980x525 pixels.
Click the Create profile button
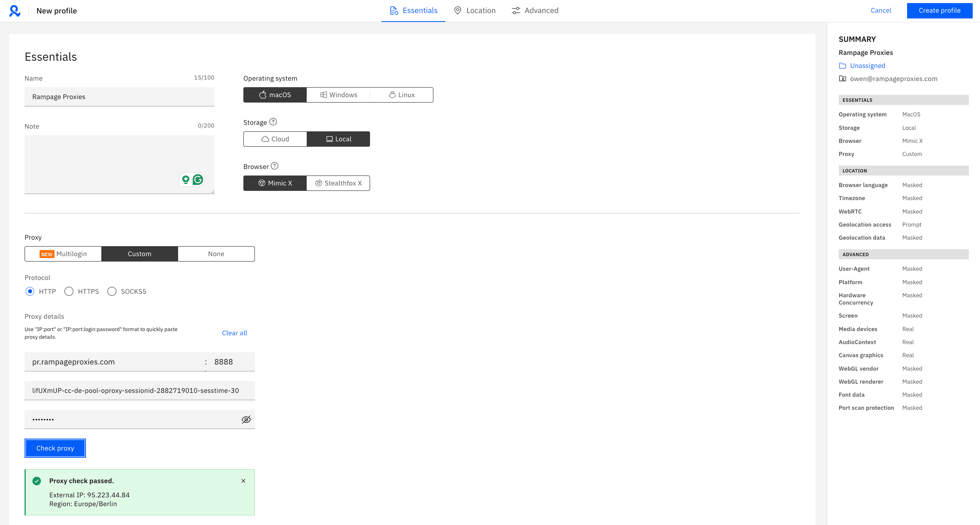pos(940,11)
